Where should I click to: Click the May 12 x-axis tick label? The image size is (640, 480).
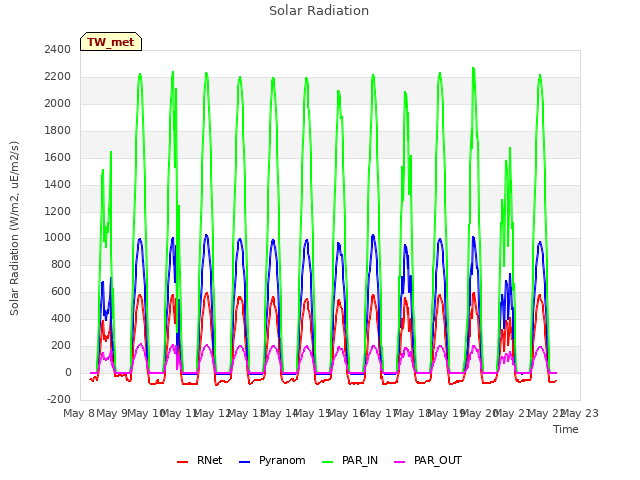212,413
